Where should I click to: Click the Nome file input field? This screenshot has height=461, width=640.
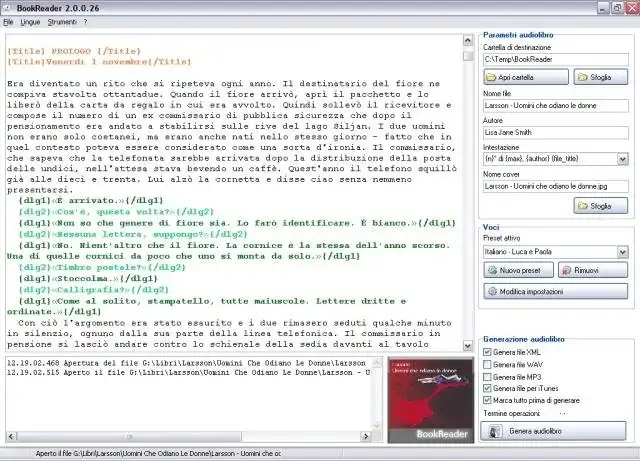coord(556,106)
